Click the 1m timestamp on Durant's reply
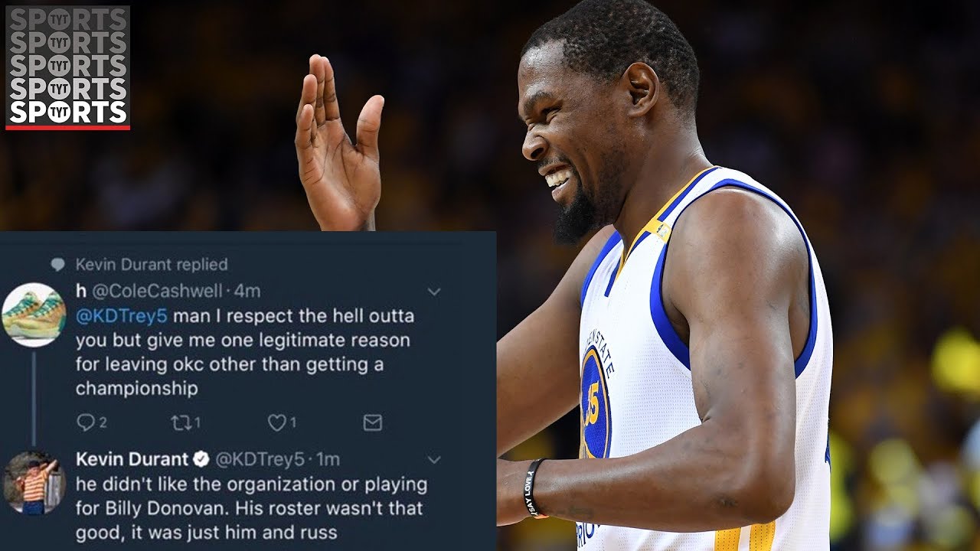Image resolution: width=980 pixels, height=551 pixels. 328,459
